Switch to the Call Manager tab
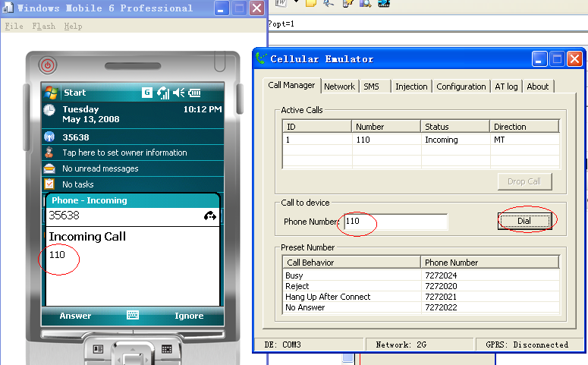The width and height of the screenshot is (588, 365). (291, 85)
